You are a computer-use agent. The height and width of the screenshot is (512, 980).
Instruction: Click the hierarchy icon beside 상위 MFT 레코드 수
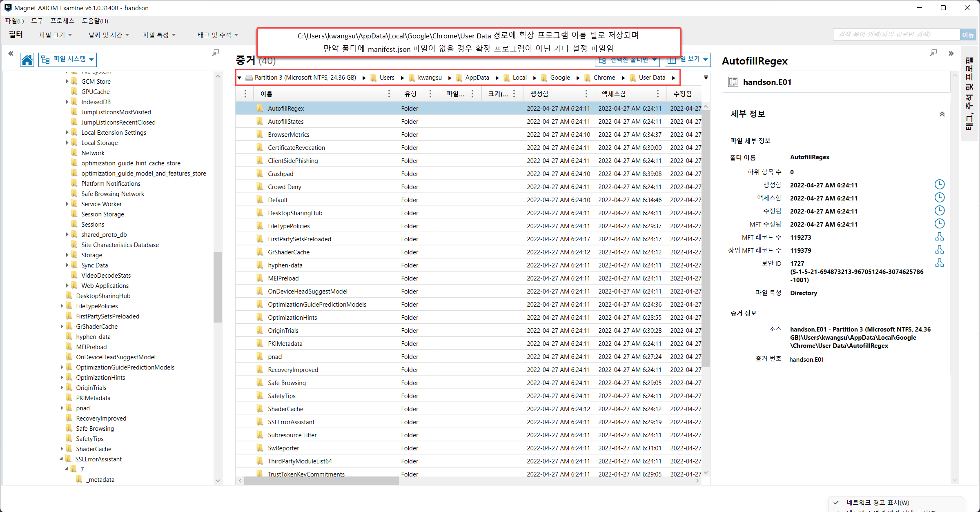940,250
